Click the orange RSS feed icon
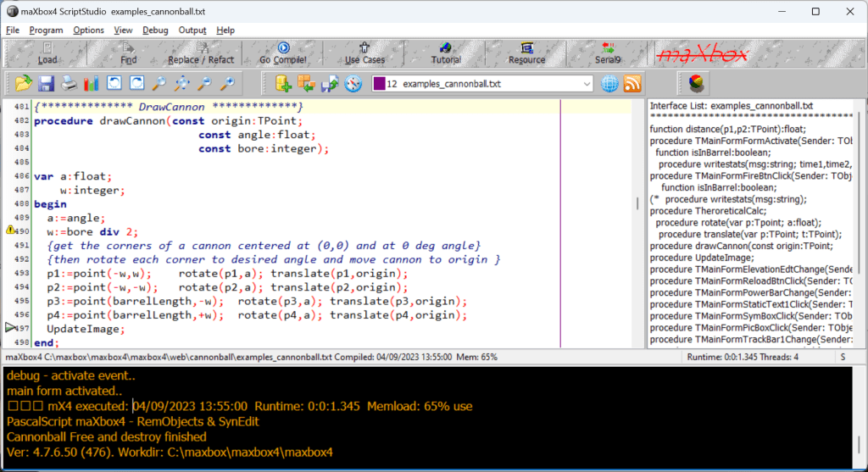 pyautogui.click(x=632, y=83)
